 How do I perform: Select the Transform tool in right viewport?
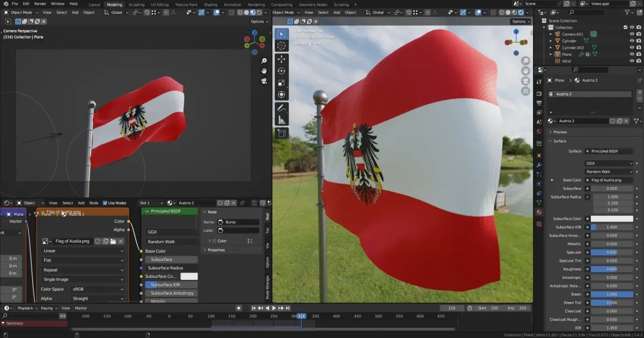pos(281,94)
